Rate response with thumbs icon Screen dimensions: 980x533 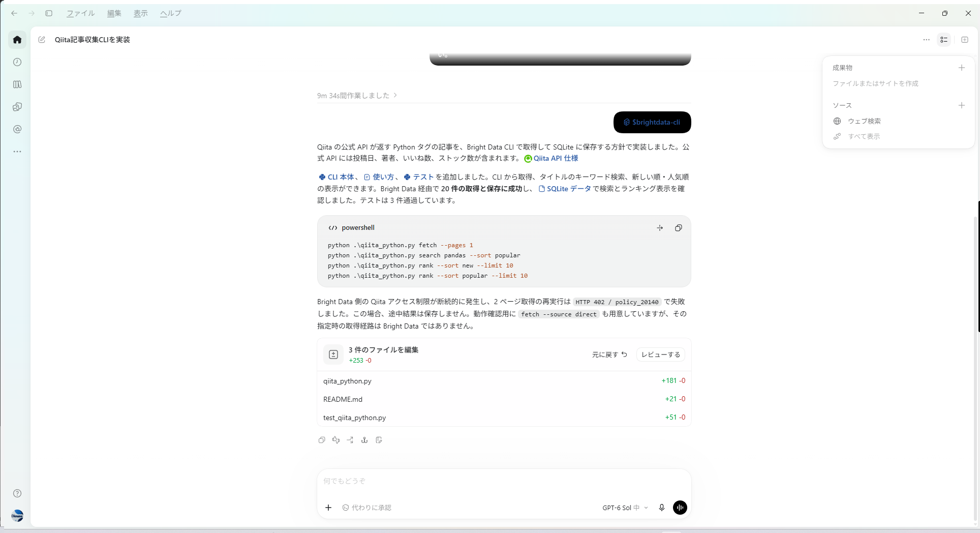[x=336, y=440]
